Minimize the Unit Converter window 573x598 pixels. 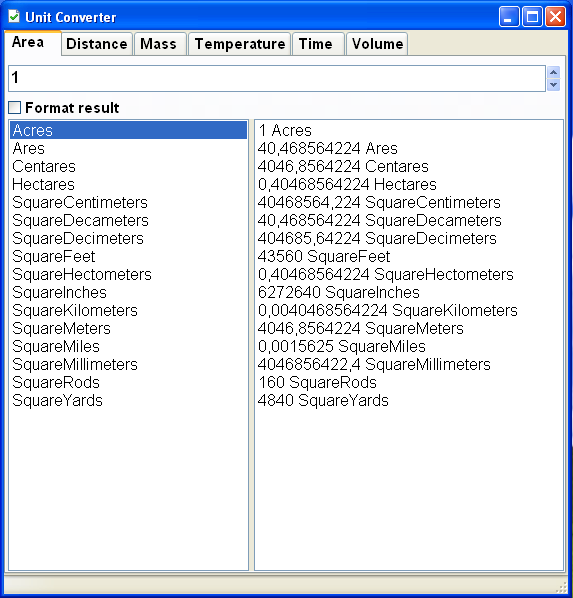tap(509, 17)
